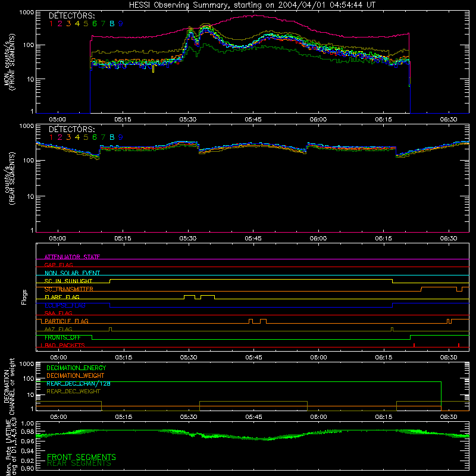Click the 05:15 time tick under the decimation plot

click(x=124, y=417)
